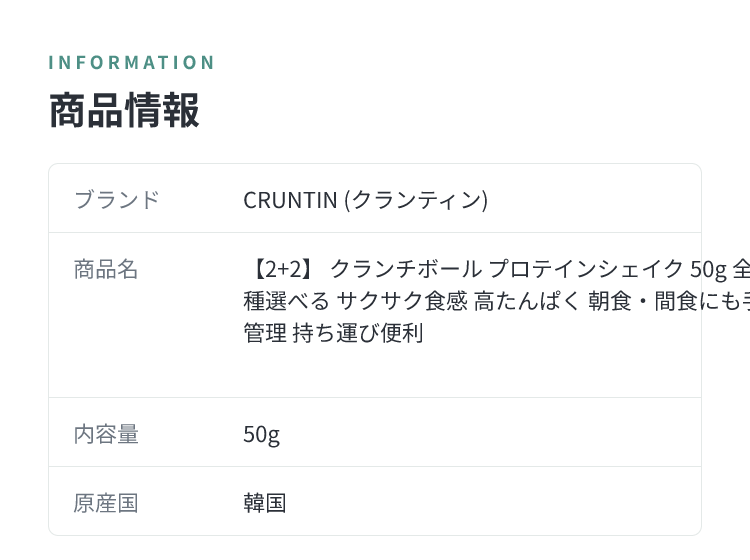Image resolution: width=750 pixels, height=560 pixels.
Task: Select the 持ち運び便利 phrase
Action: click(358, 333)
